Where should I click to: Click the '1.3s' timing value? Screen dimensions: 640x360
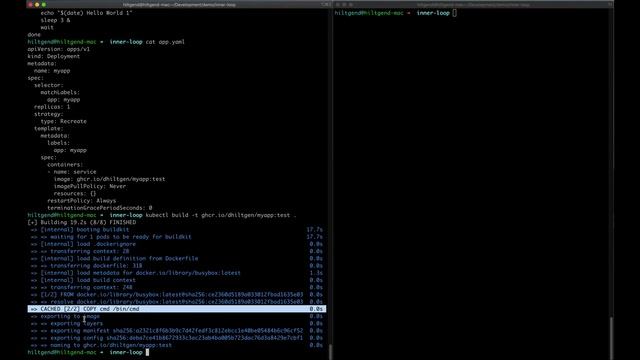(316, 273)
